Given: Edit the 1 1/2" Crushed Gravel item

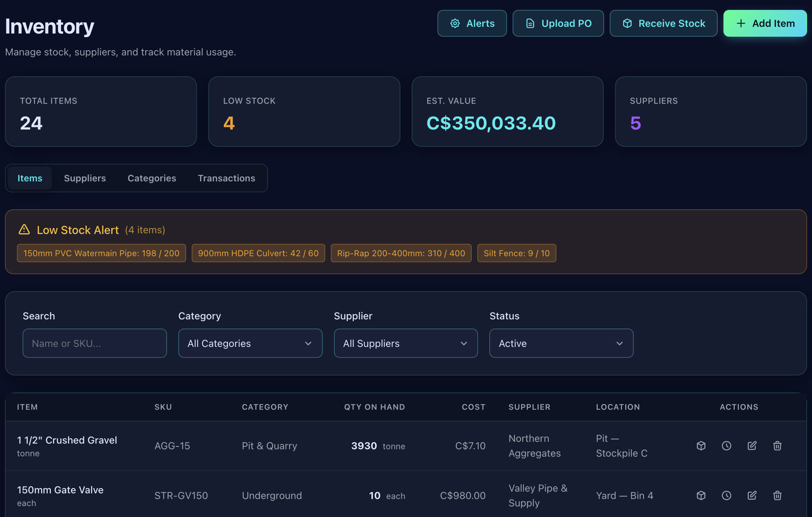Looking at the screenshot, I should 752,446.
